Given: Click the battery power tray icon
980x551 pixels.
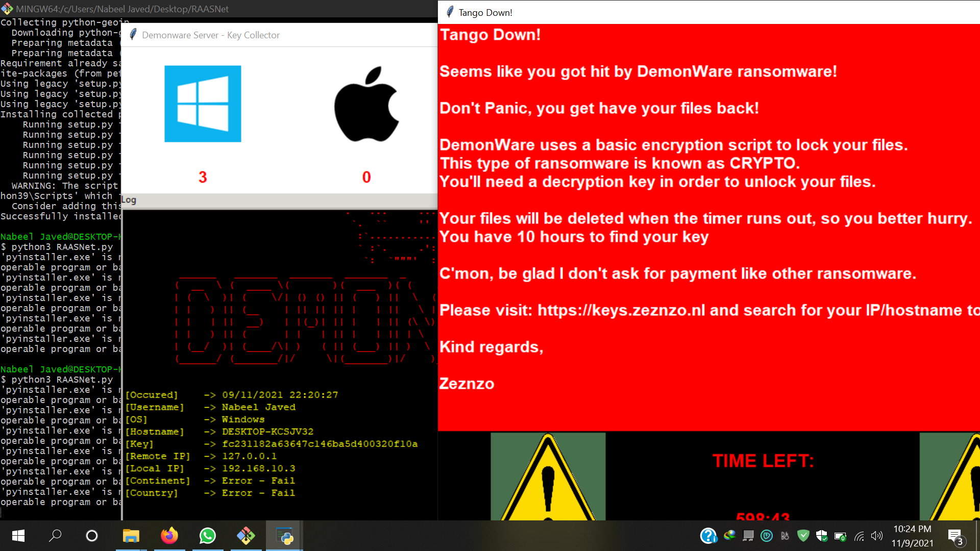Looking at the screenshot, I should pyautogui.click(x=840, y=536).
